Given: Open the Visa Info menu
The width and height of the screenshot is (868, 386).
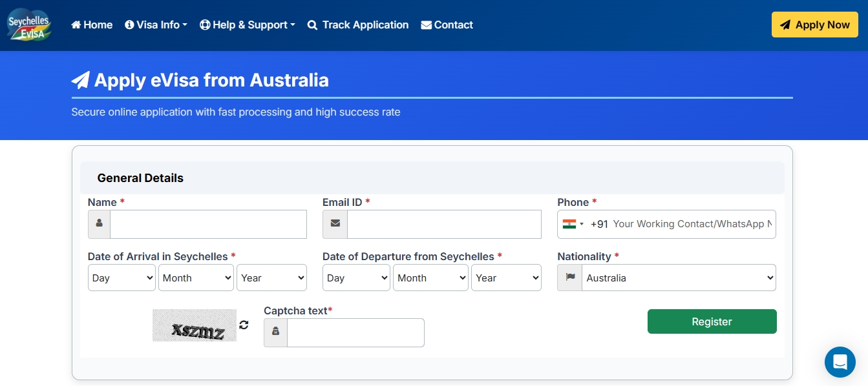Looking at the screenshot, I should (x=156, y=25).
